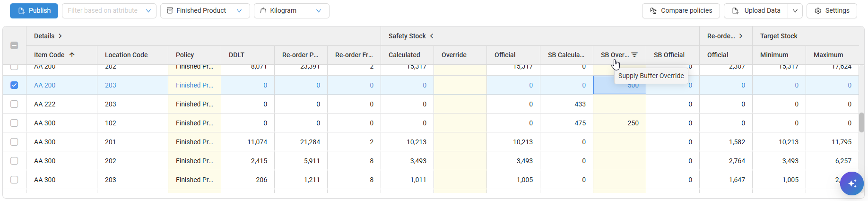868x201 pixels.
Task: Click the Upload Data button
Action: click(x=755, y=10)
